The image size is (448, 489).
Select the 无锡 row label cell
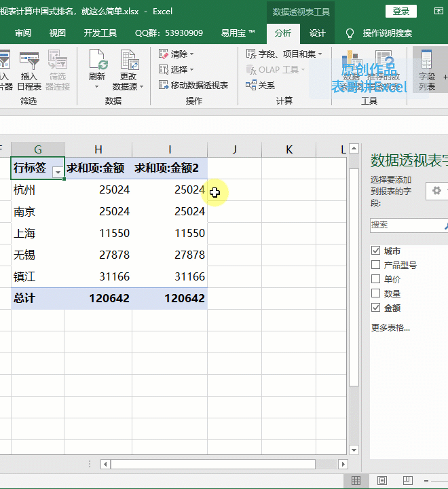[38, 255]
